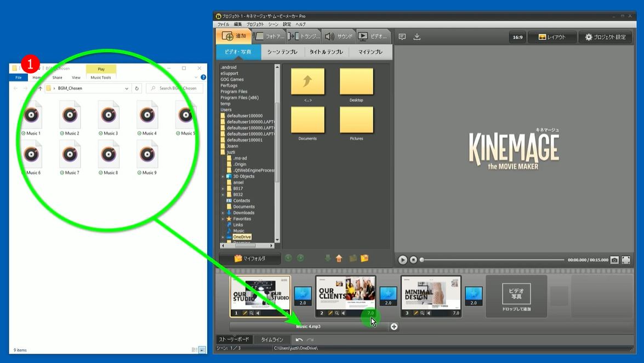Toggle the speaker icon on scene 3
The image size is (644, 363).
click(x=429, y=313)
